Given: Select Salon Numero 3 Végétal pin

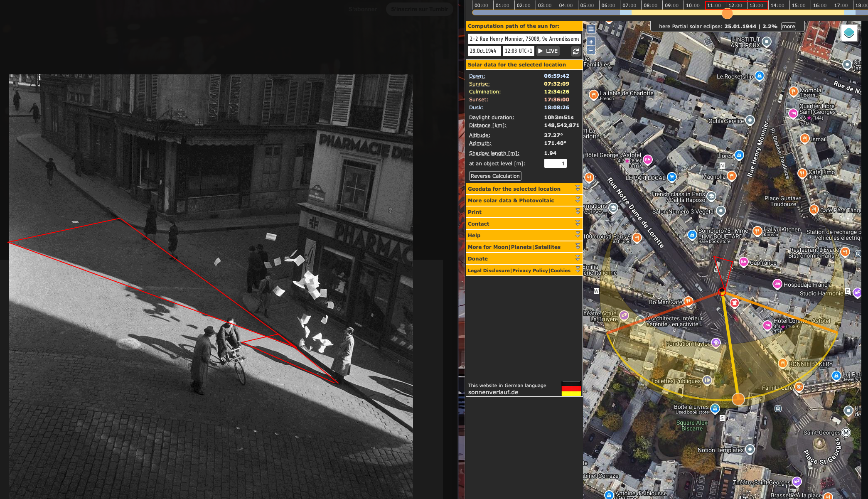Looking at the screenshot, I should pos(720,211).
